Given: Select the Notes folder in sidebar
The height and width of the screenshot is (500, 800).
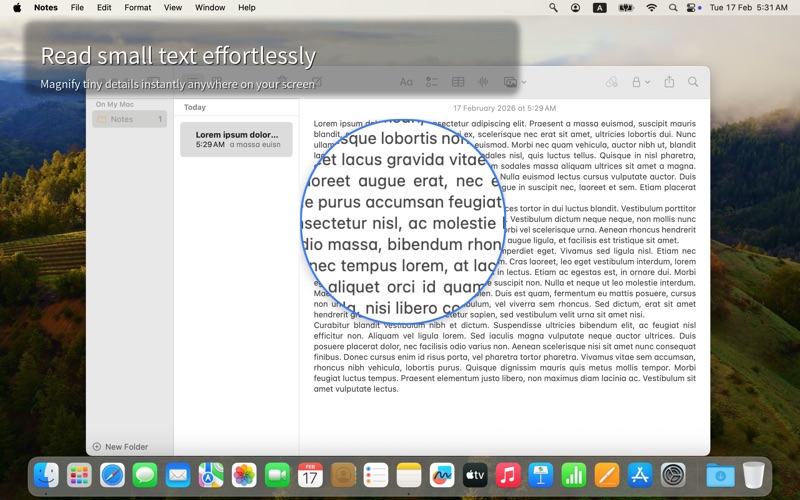Looking at the screenshot, I should tap(130, 119).
